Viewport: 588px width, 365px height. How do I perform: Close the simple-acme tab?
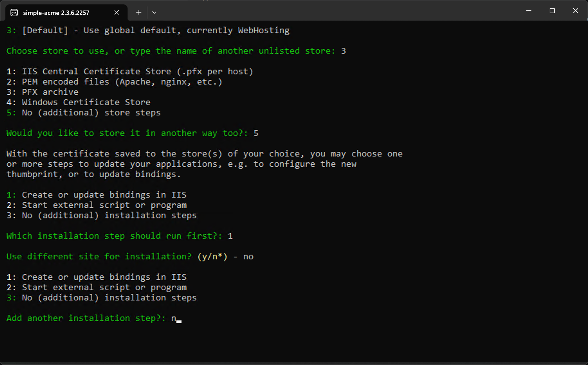pos(116,12)
